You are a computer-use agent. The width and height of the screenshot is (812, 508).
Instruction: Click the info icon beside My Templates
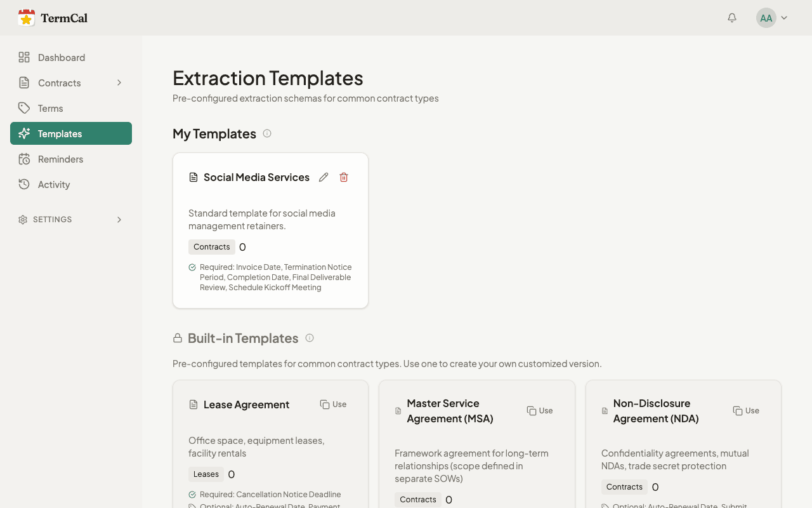point(267,133)
